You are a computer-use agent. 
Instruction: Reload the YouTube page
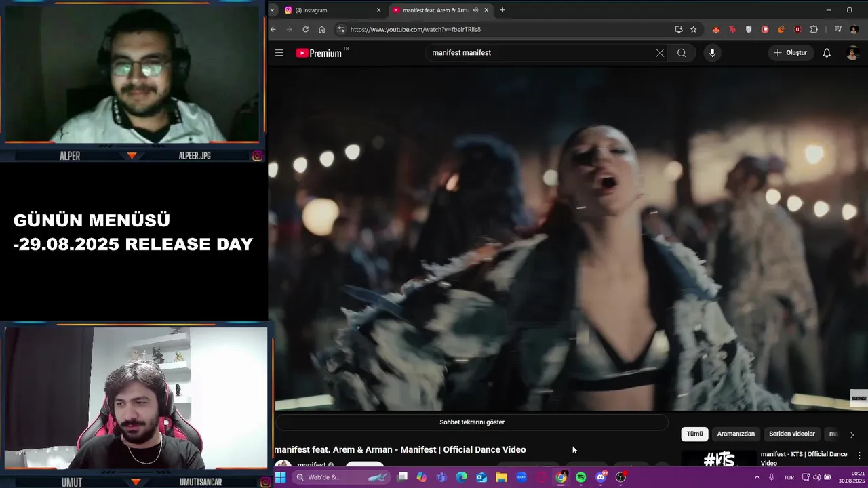coord(306,29)
